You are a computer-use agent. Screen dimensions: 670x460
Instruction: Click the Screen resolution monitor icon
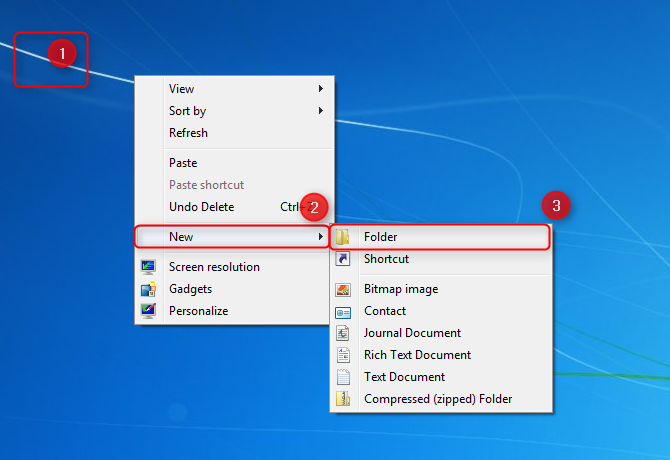coord(148,267)
